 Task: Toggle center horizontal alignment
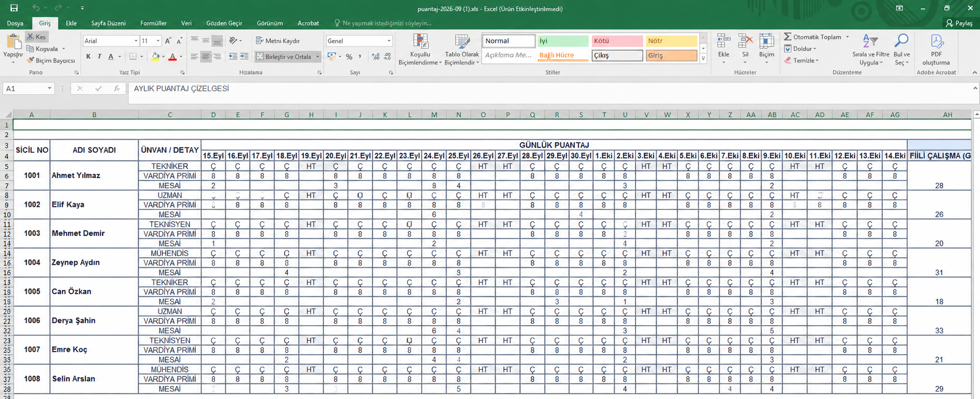click(x=205, y=57)
